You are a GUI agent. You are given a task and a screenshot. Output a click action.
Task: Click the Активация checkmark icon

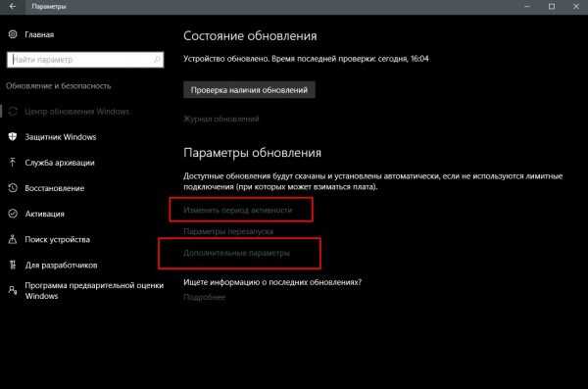(x=13, y=214)
